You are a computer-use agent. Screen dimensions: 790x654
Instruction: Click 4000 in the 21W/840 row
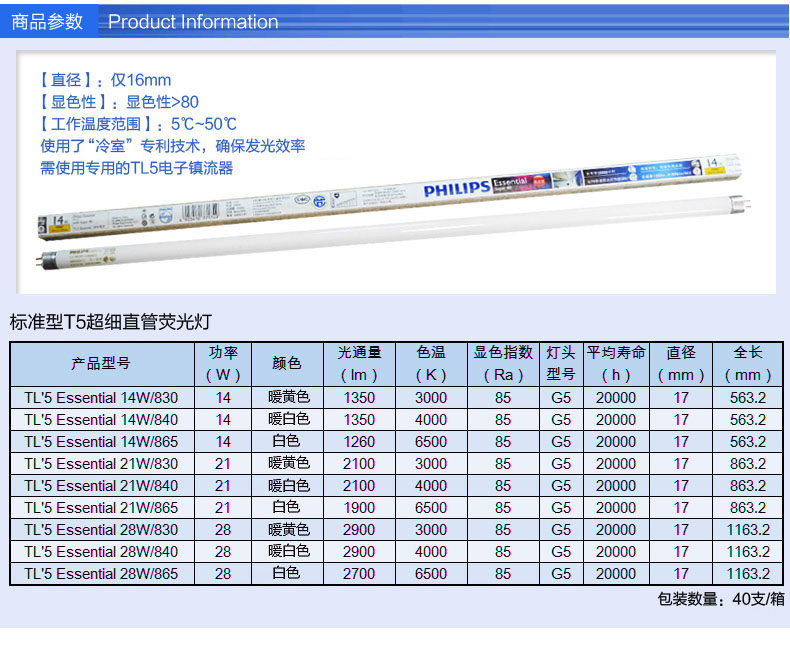(431, 486)
